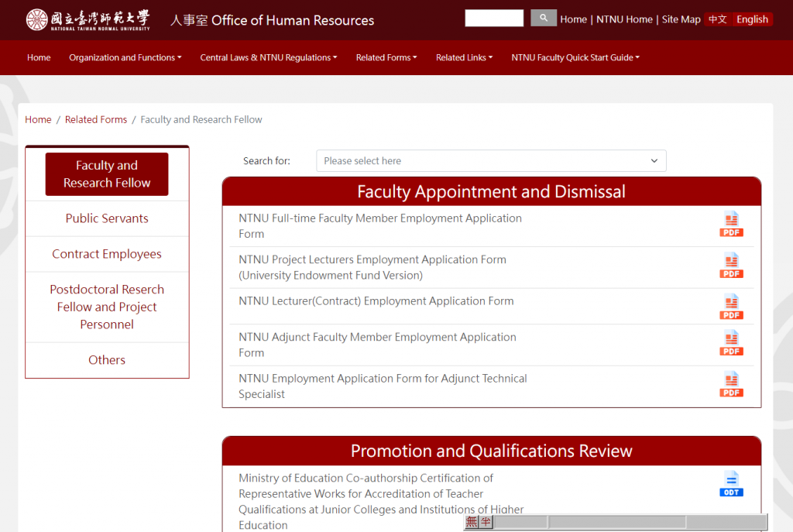Switch language to 中文
Image resolution: width=793 pixels, height=532 pixels.
click(x=717, y=19)
